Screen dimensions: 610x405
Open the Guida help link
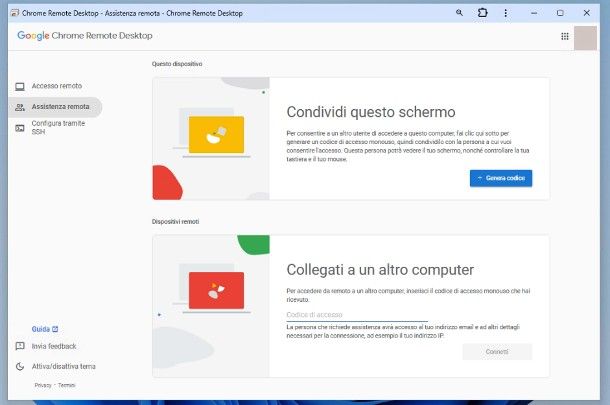[41, 329]
